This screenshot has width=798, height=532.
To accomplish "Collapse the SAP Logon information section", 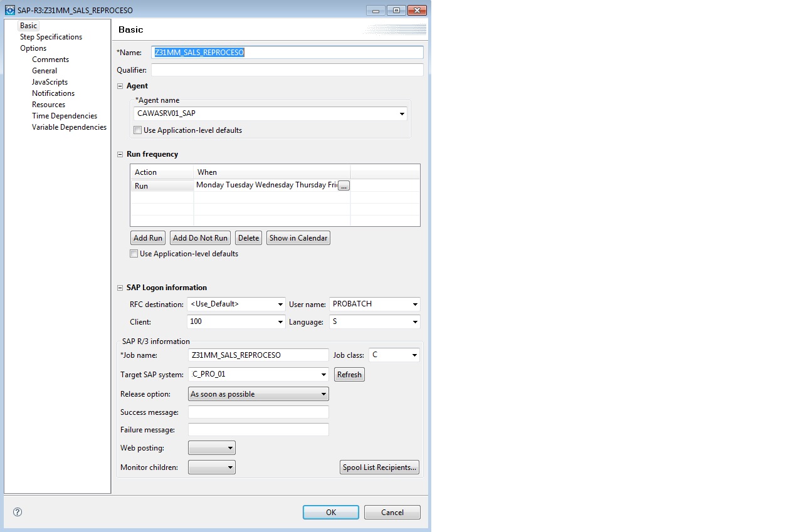I will [x=120, y=288].
